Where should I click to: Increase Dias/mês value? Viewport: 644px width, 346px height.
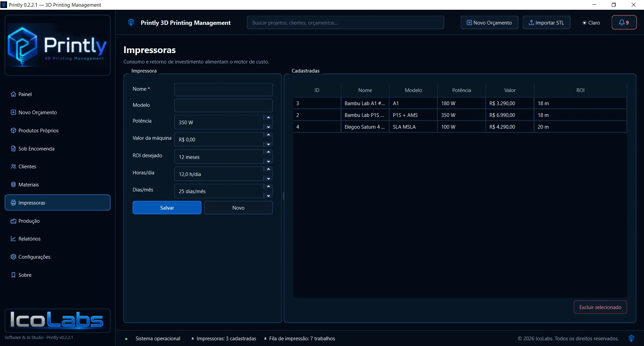click(x=268, y=186)
